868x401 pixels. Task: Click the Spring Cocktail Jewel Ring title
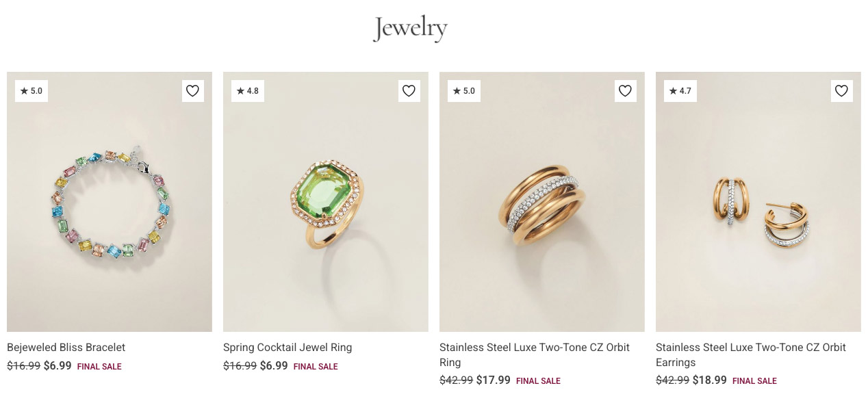pos(287,348)
